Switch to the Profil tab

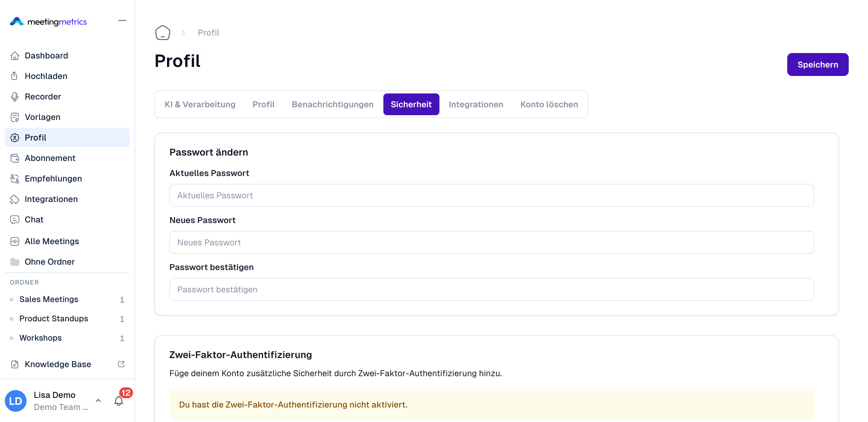point(263,105)
